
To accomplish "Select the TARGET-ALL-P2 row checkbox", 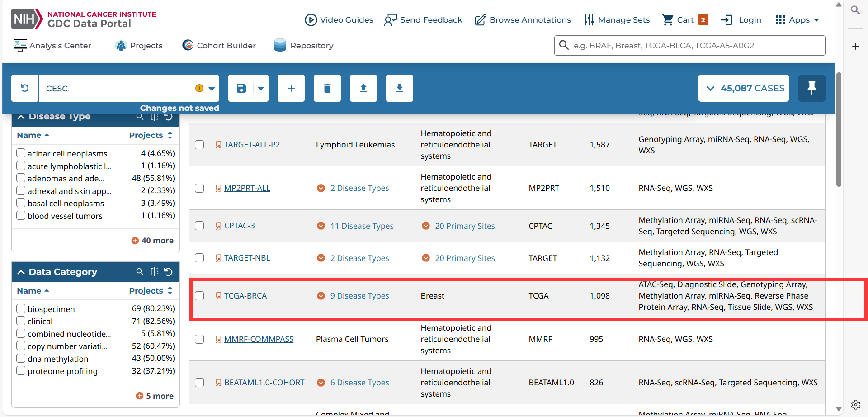I will [x=199, y=145].
